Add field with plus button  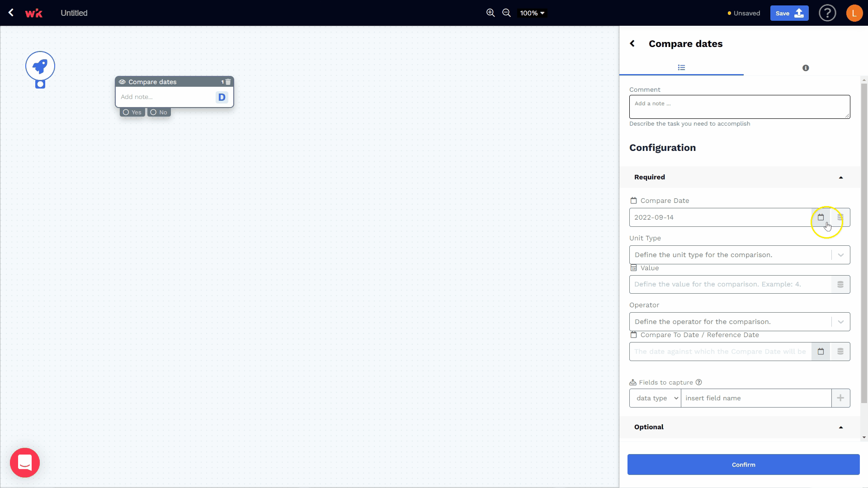(840, 398)
